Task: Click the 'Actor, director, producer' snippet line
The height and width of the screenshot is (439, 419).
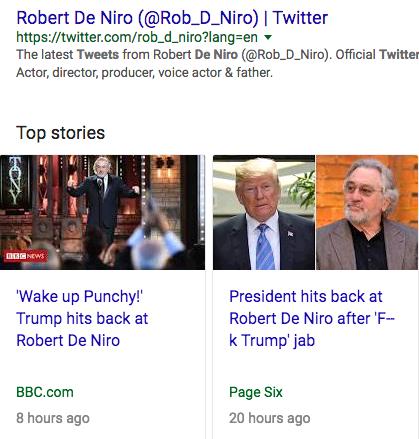Action: pos(144,72)
